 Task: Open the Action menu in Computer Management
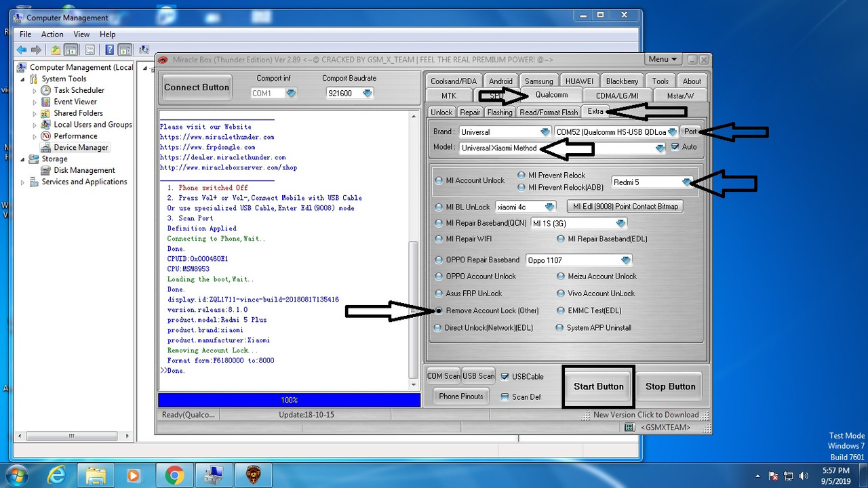coord(52,35)
